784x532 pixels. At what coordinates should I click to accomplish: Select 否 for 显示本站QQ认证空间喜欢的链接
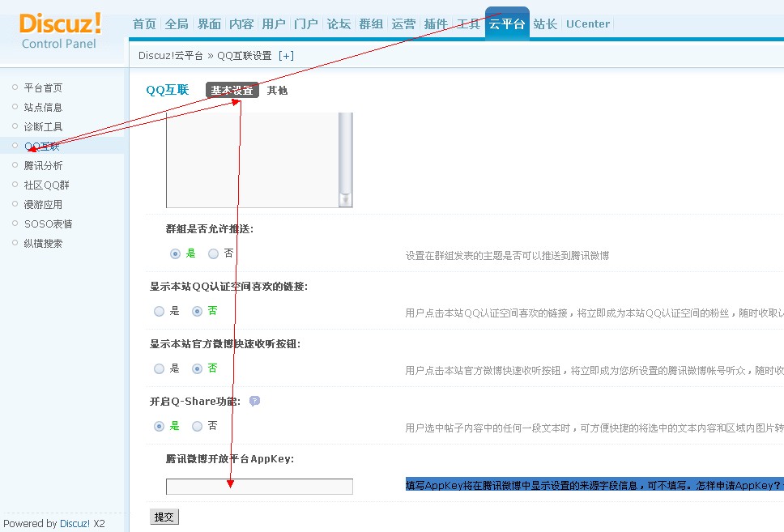tap(197, 312)
